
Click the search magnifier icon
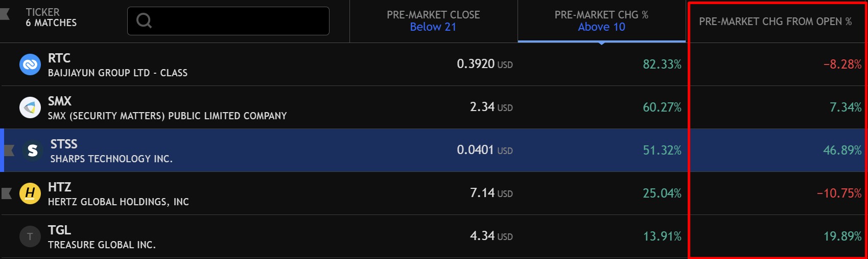coord(144,20)
